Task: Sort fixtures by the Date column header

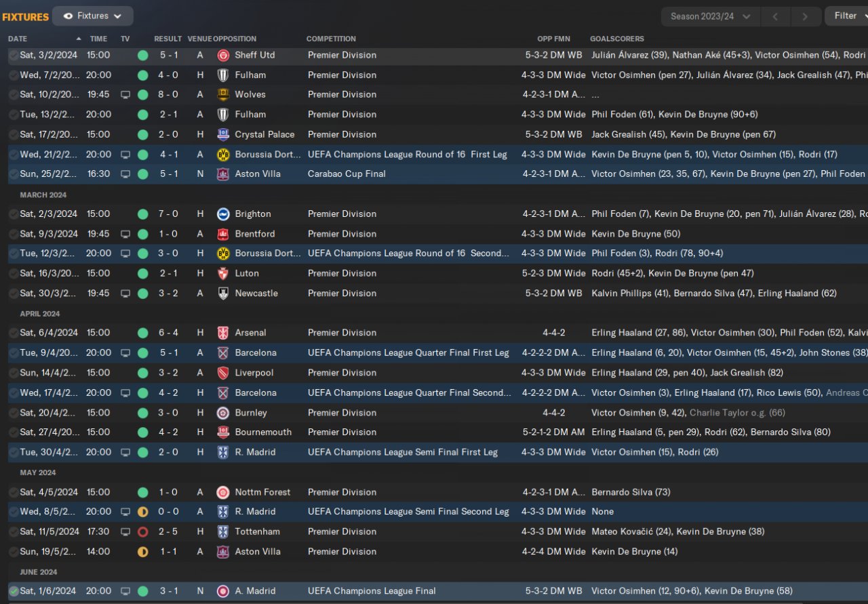Action: tap(18, 39)
